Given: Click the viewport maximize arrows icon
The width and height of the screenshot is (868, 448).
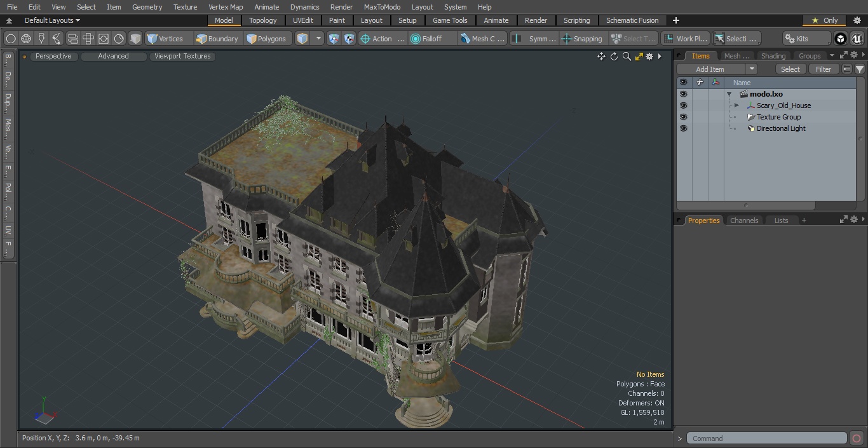Looking at the screenshot, I should tap(639, 57).
